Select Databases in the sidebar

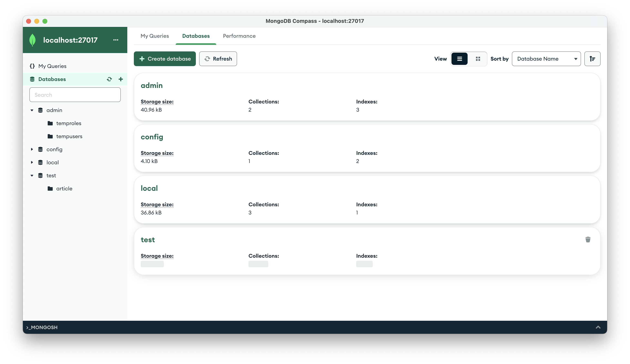[75, 79]
